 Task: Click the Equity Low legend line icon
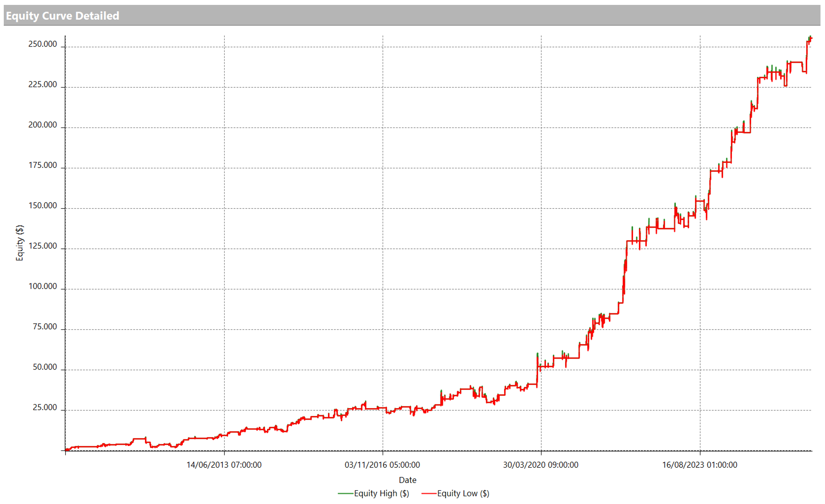(429, 493)
